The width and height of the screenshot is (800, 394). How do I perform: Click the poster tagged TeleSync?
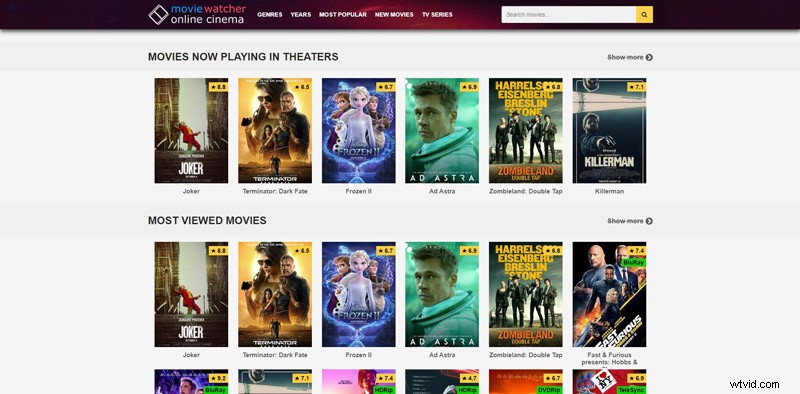coord(610,382)
